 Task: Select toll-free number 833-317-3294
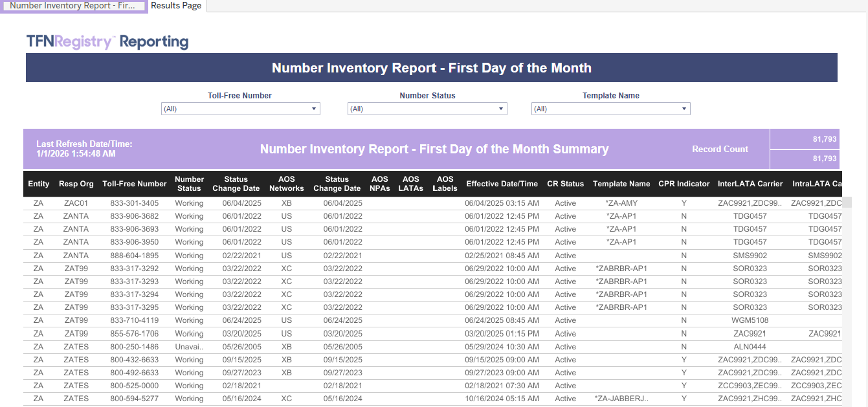coord(135,294)
